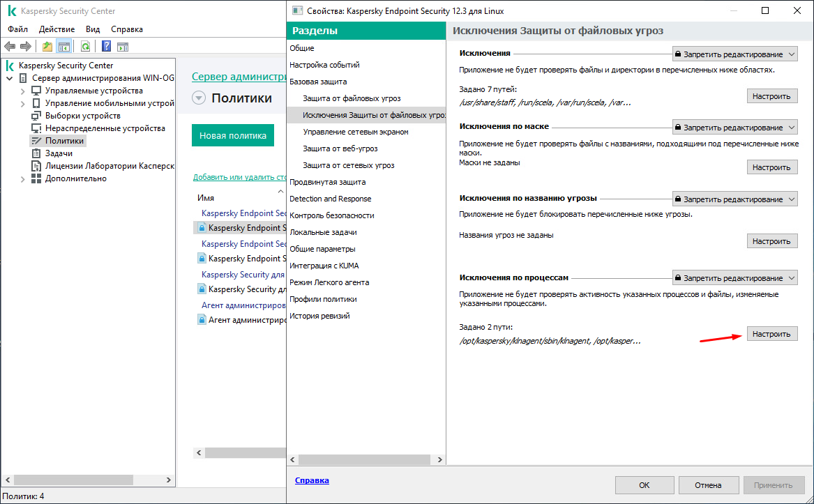Viewport: 814px width, 504px height.
Task: Open the Вид menu
Action: point(93,29)
